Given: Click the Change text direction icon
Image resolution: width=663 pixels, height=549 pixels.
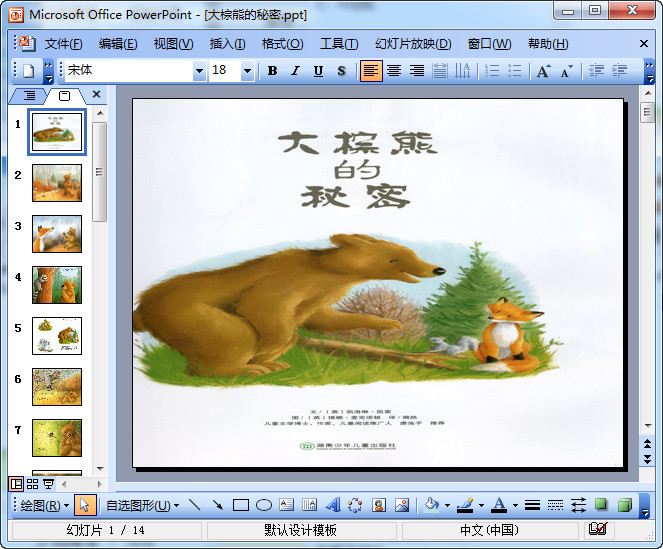Looking at the screenshot, I should pos(463,71).
